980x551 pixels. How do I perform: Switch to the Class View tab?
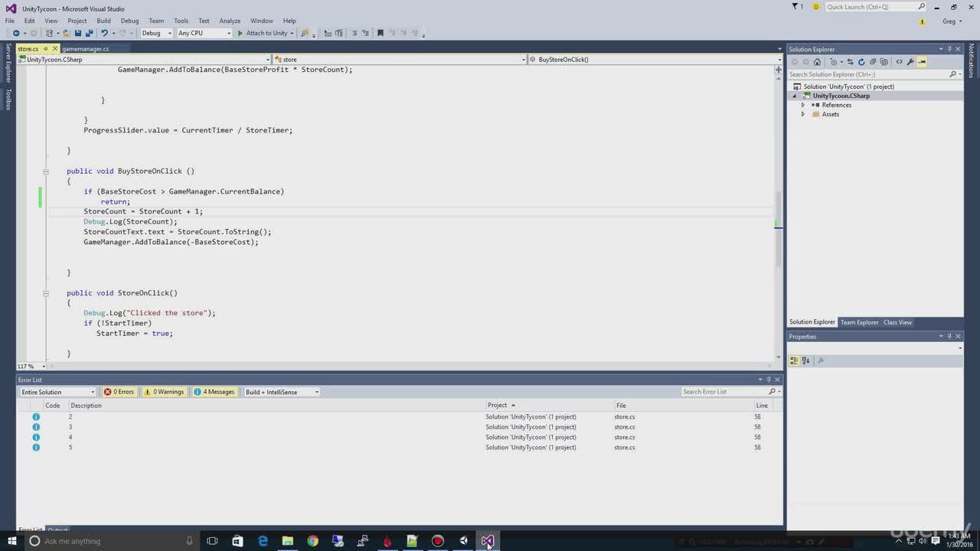(897, 322)
